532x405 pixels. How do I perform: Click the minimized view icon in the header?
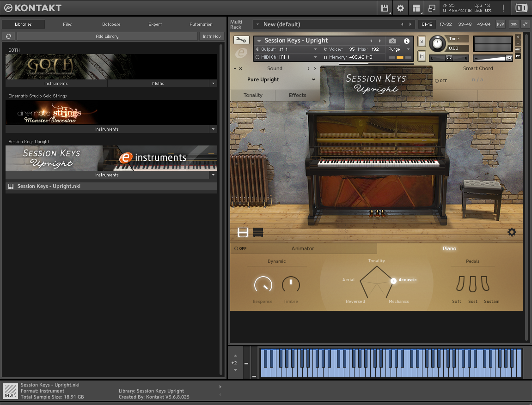[432, 8]
